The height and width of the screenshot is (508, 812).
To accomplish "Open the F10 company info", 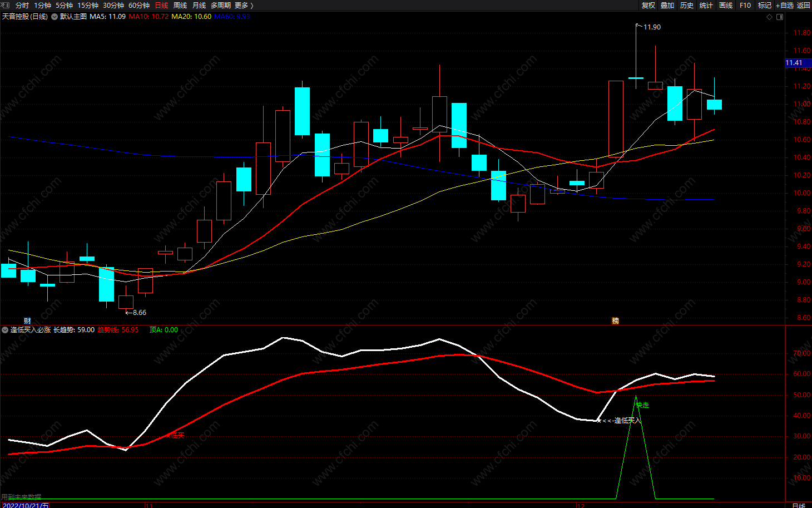I will coord(745,5).
